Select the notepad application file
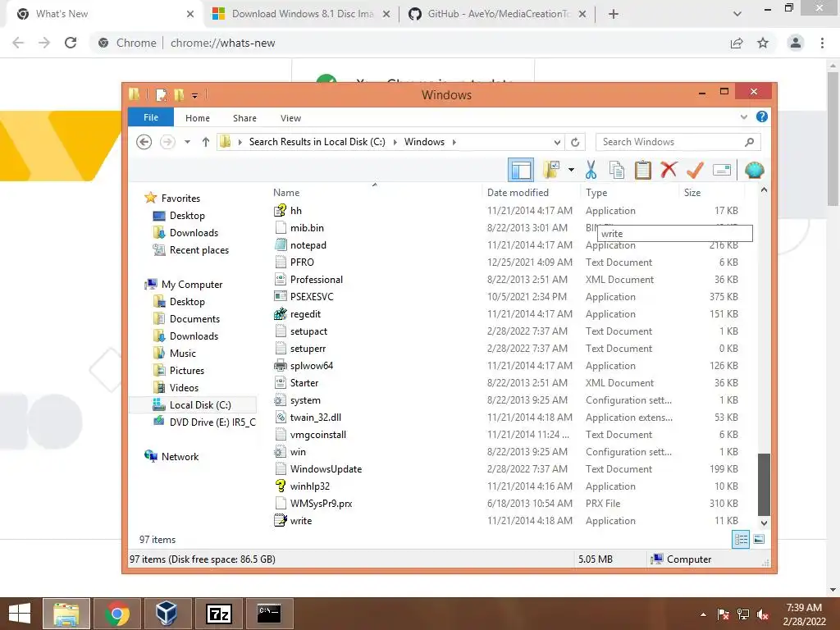This screenshot has height=630, width=840. point(308,244)
